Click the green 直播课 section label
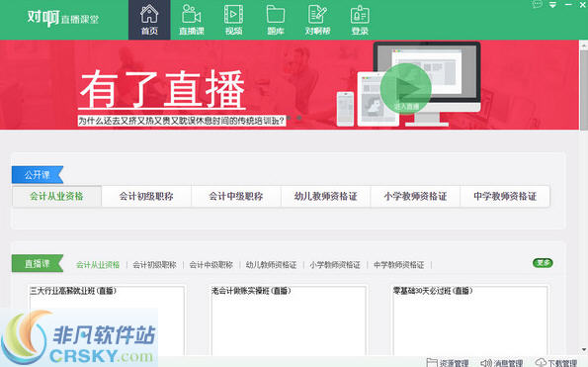Image resolution: width=588 pixels, height=367 pixels. coord(38,263)
